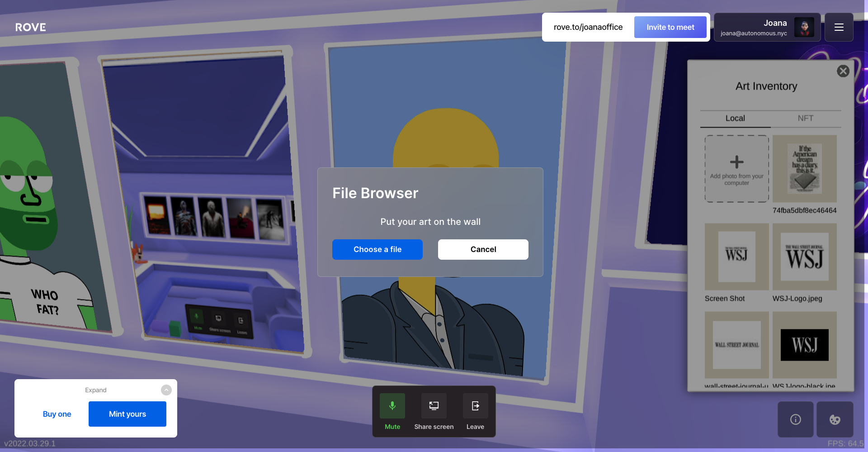The image size is (868, 452).
Task: Select the Screen Shot thumbnail
Action: click(736, 257)
